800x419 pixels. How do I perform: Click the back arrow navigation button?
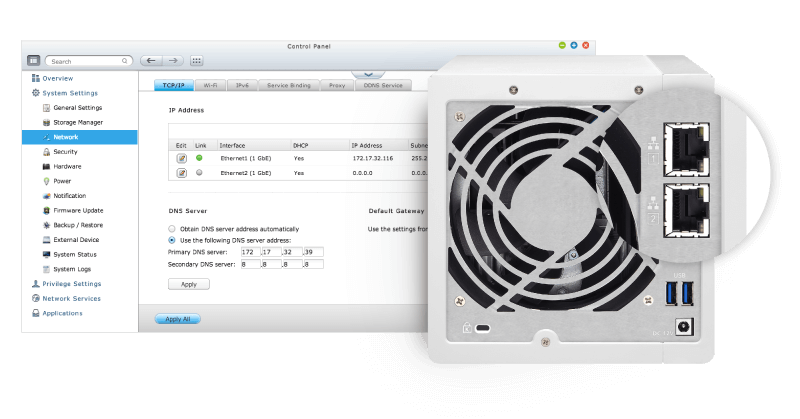tap(151, 61)
